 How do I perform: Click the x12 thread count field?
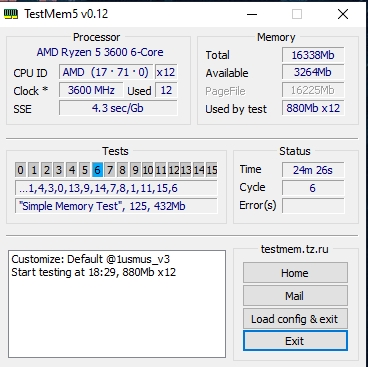(x=166, y=72)
